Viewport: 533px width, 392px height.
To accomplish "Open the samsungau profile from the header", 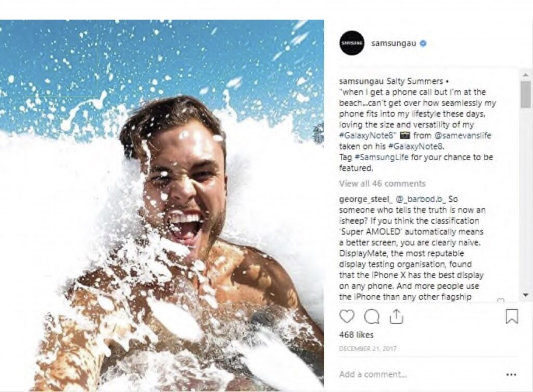I will click(394, 44).
